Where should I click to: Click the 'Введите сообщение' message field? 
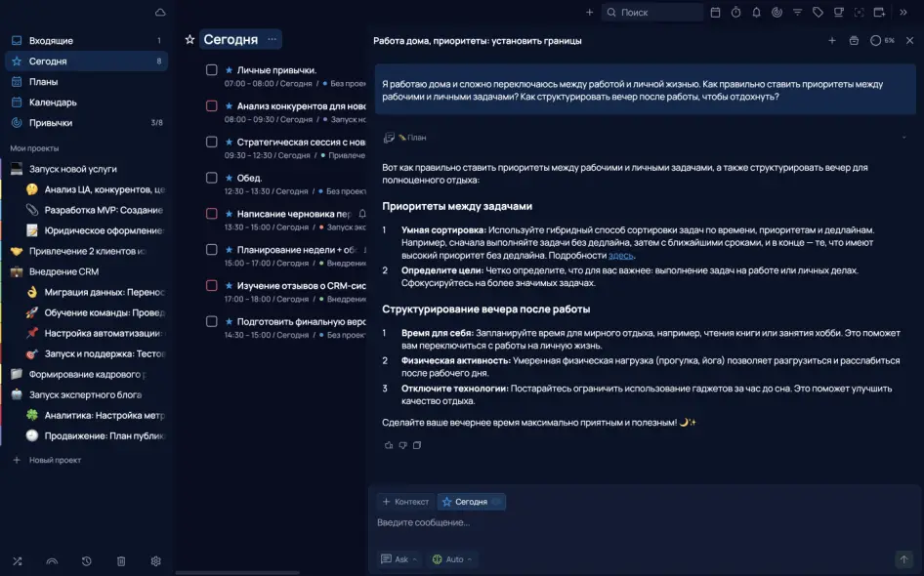635,523
